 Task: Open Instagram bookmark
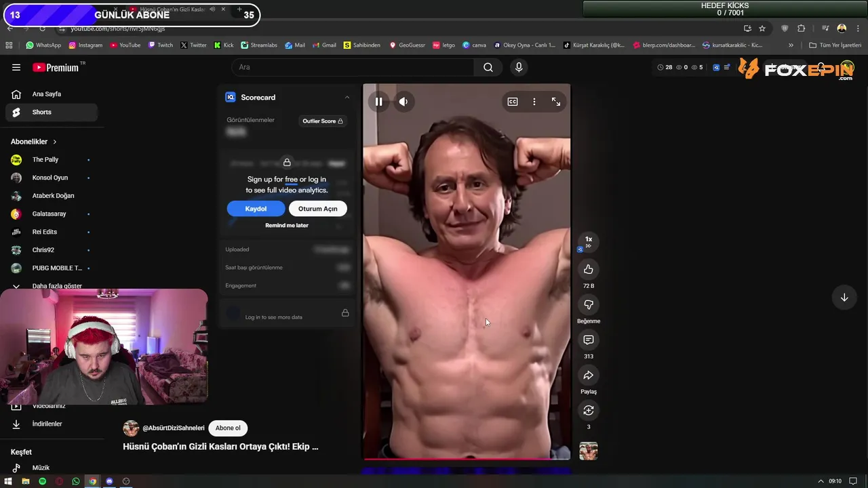pos(85,45)
